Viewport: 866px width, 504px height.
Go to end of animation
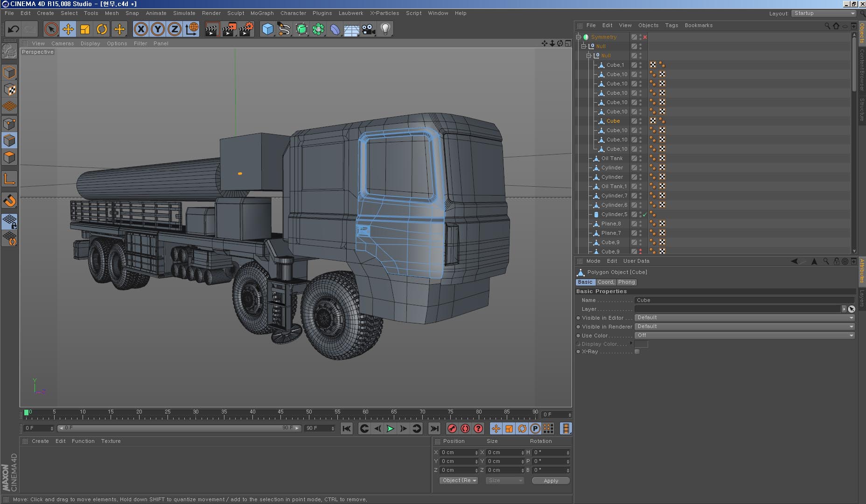pos(434,428)
